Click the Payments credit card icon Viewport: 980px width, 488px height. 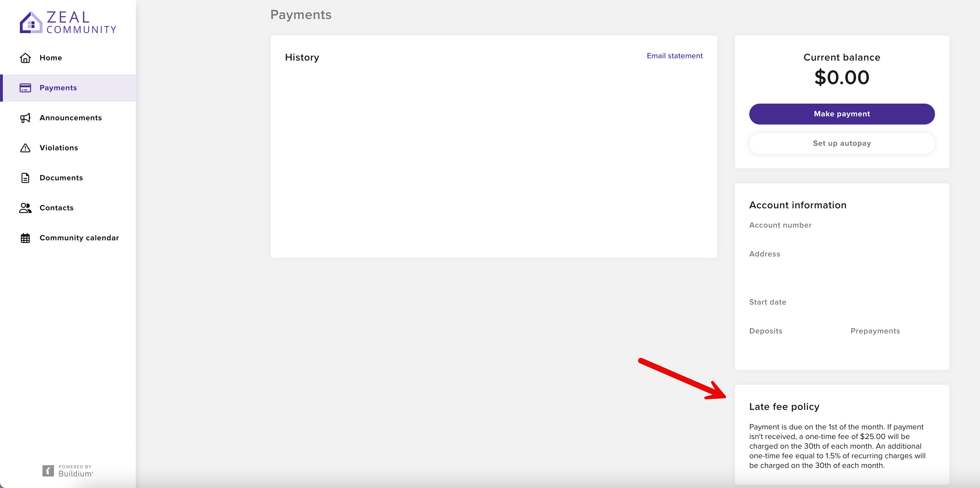coord(25,88)
